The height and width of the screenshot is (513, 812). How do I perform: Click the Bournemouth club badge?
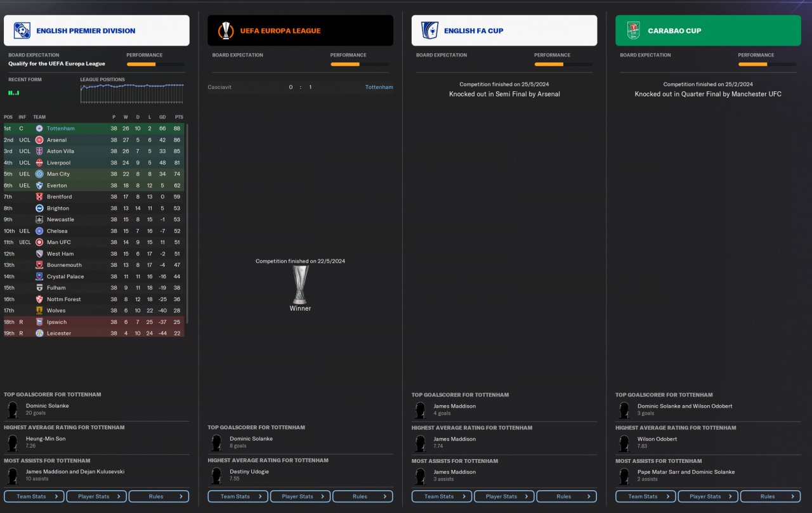[39, 265]
